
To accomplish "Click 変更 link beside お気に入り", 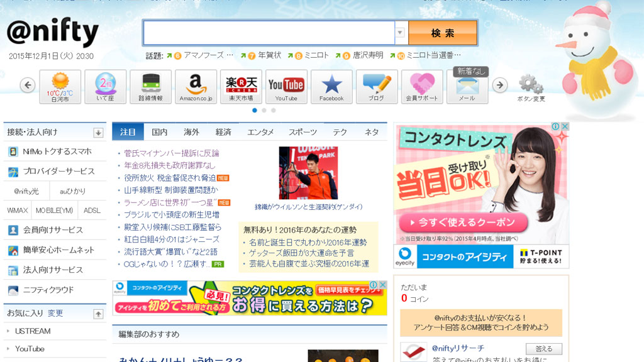I will coord(55,313).
